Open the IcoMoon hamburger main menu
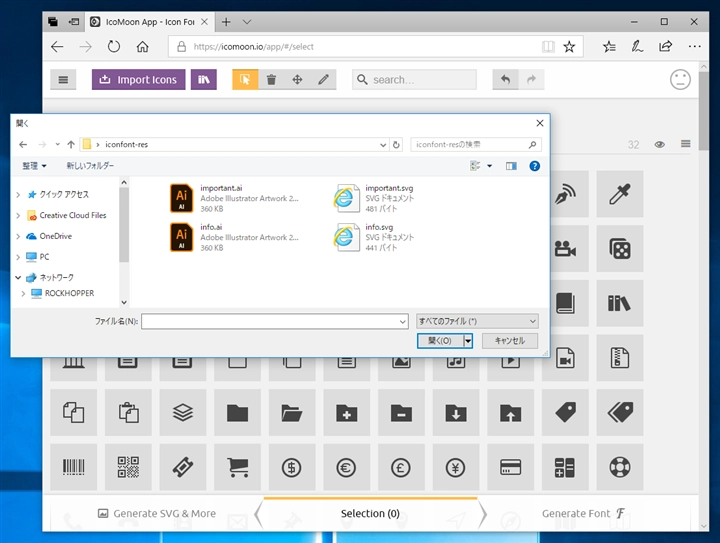Viewport: 720px width, 543px height. [x=63, y=79]
